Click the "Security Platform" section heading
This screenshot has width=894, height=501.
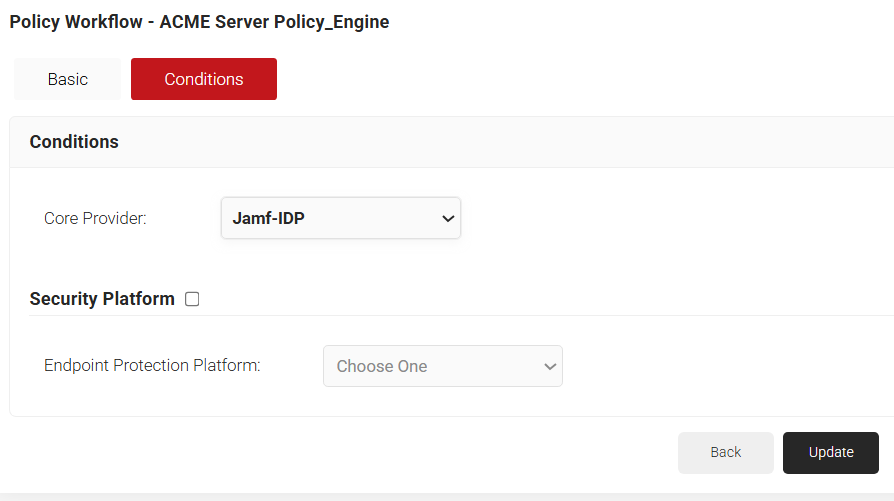tap(102, 299)
